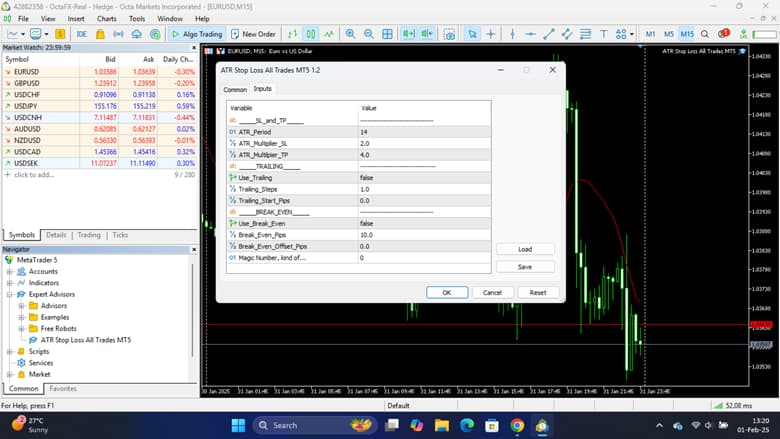Viewport: 780px width, 439px height.
Task: Expand the Accounts tree node
Action: (9, 271)
